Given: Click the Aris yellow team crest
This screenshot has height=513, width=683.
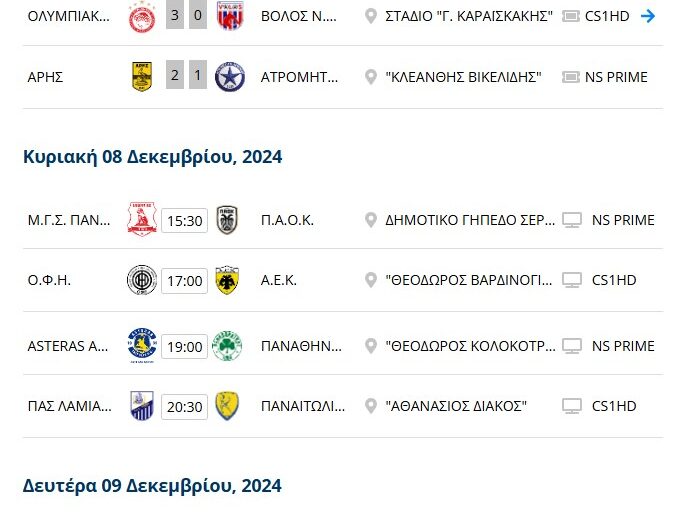Looking at the screenshot, I should [142, 77].
